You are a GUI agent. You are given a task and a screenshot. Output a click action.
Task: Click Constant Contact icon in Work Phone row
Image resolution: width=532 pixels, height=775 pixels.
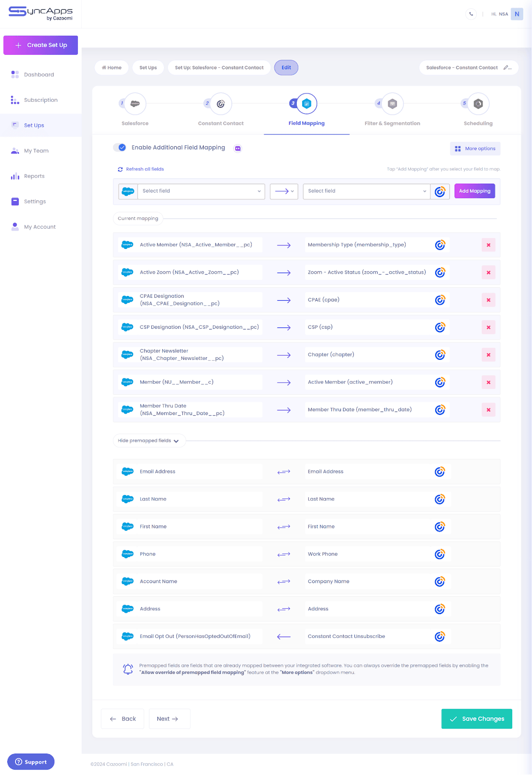click(440, 554)
